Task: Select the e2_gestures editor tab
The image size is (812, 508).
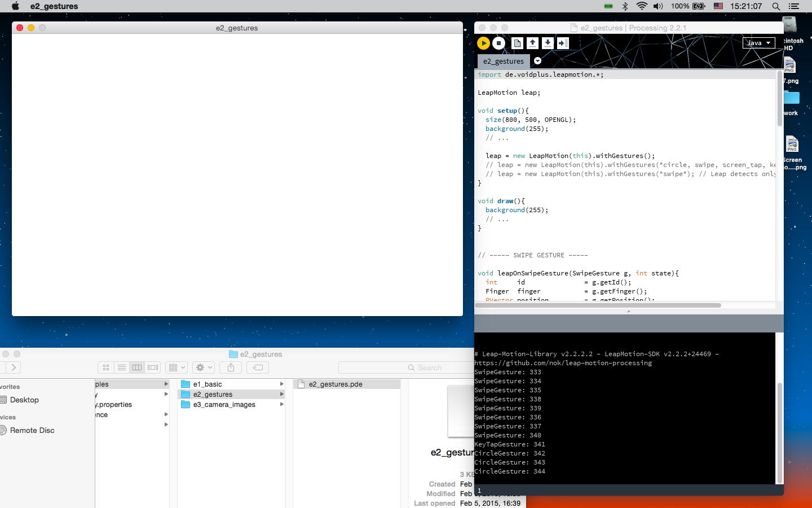Action: [x=503, y=61]
